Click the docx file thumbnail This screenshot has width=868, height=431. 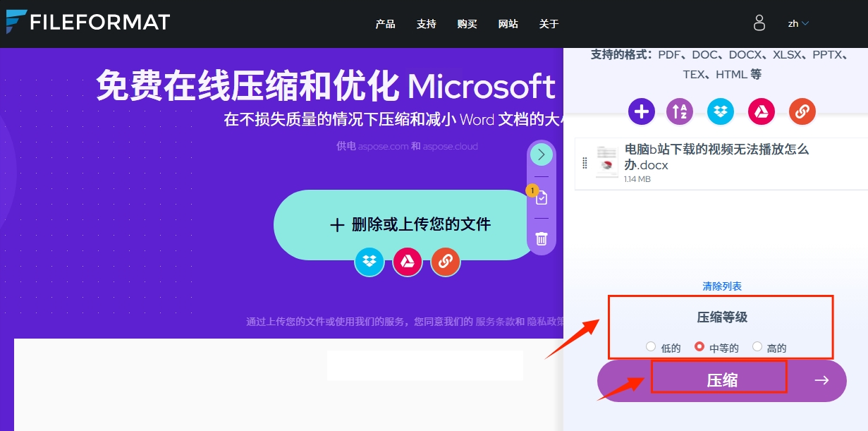click(607, 162)
